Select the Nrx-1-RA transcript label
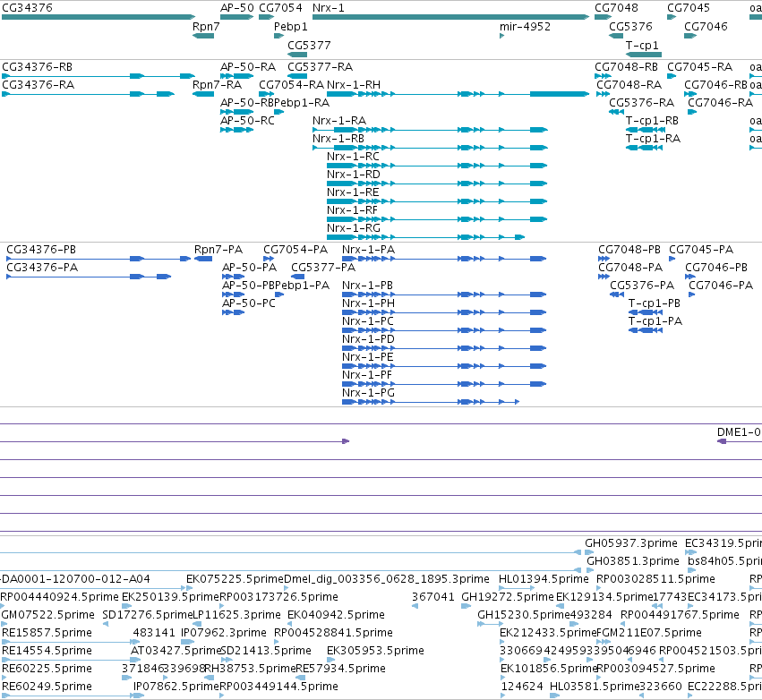This screenshot has width=762, height=700. pyautogui.click(x=339, y=120)
